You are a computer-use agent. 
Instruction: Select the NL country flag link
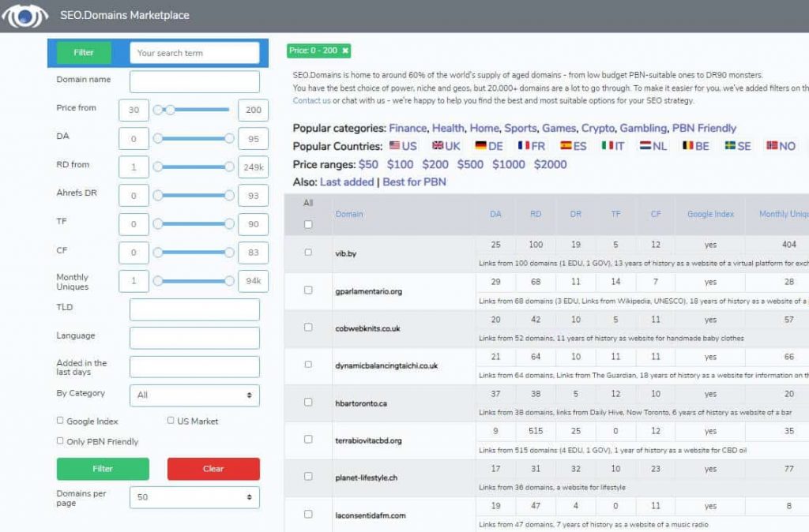tap(653, 146)
